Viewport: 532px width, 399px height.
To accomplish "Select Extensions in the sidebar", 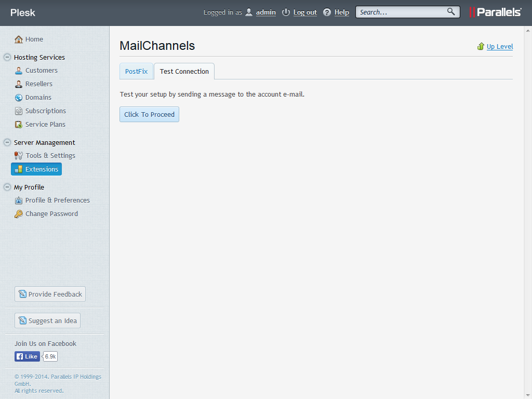I will tap(36, 169).
